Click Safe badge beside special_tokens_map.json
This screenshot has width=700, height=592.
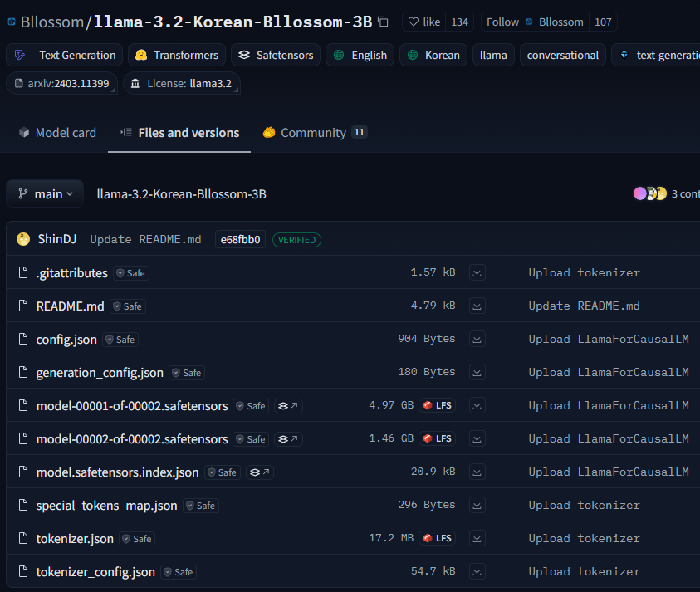[x=201, y=506]
